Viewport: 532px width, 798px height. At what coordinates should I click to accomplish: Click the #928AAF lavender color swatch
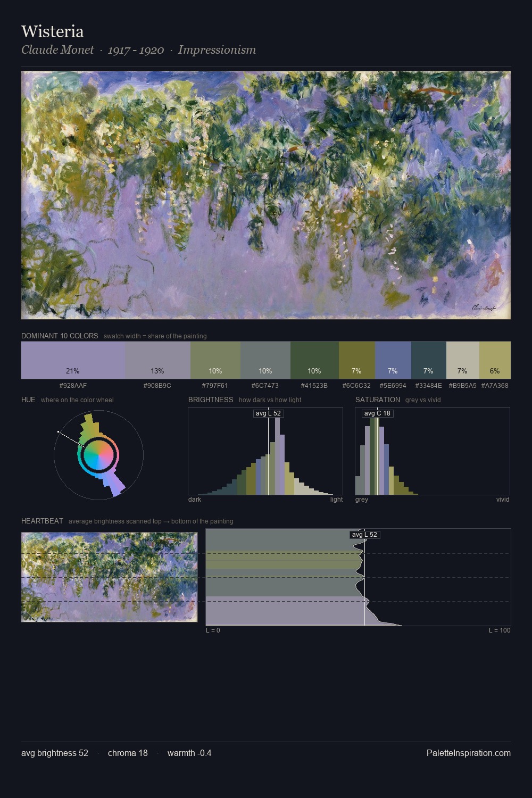pyautogui.click(x=73, y=360)
